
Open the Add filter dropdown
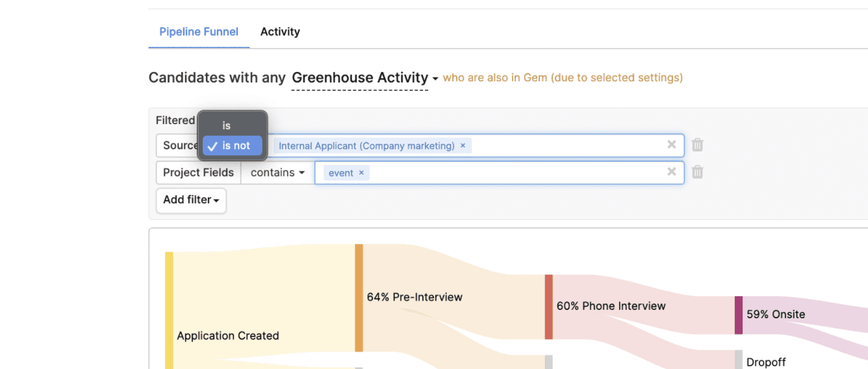click(191, 200)
